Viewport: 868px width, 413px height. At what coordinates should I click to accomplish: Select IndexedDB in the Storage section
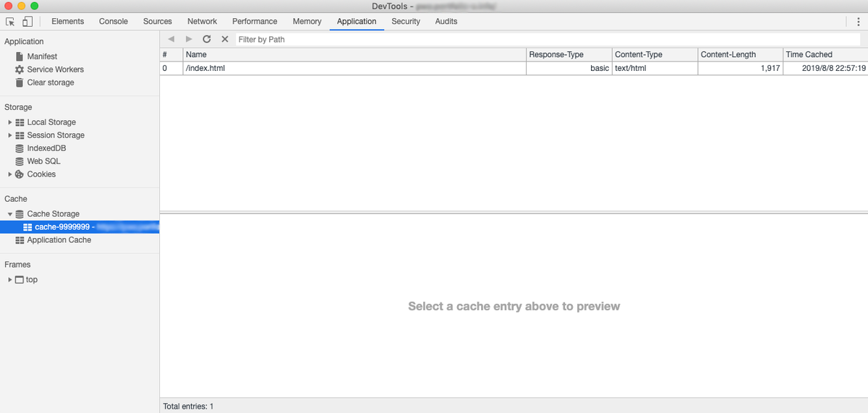click(x=46, y=148)
